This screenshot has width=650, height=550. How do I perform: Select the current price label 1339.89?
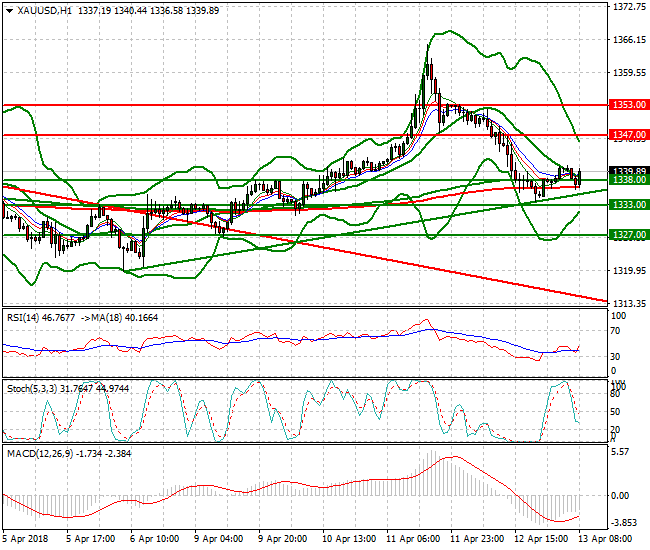[629, 171]
